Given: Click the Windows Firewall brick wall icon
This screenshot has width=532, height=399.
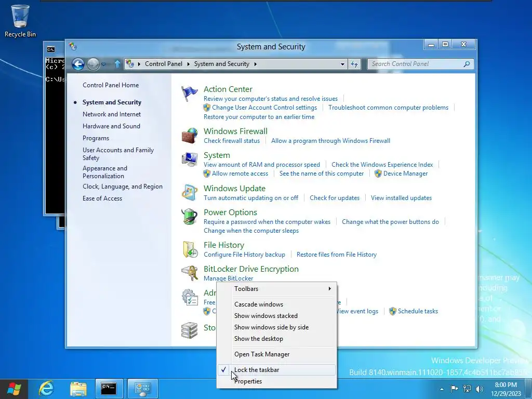Looking at the screenshot, I should [189, 136].
